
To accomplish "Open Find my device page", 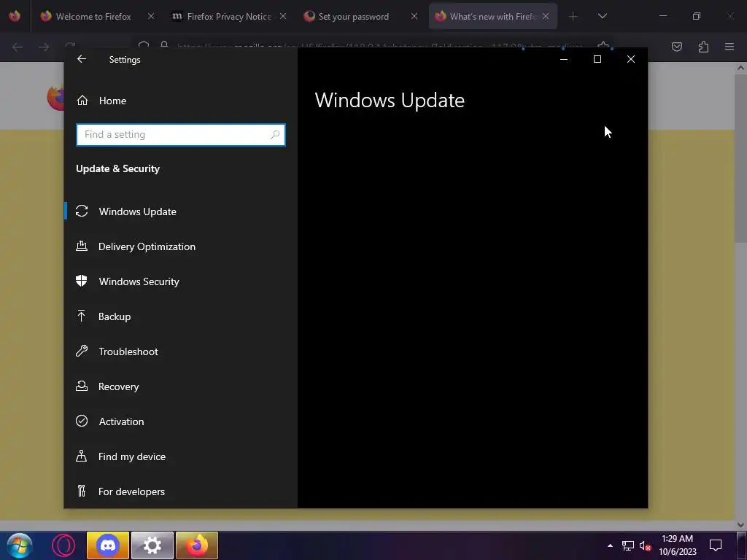I will (x=181, y=456).
